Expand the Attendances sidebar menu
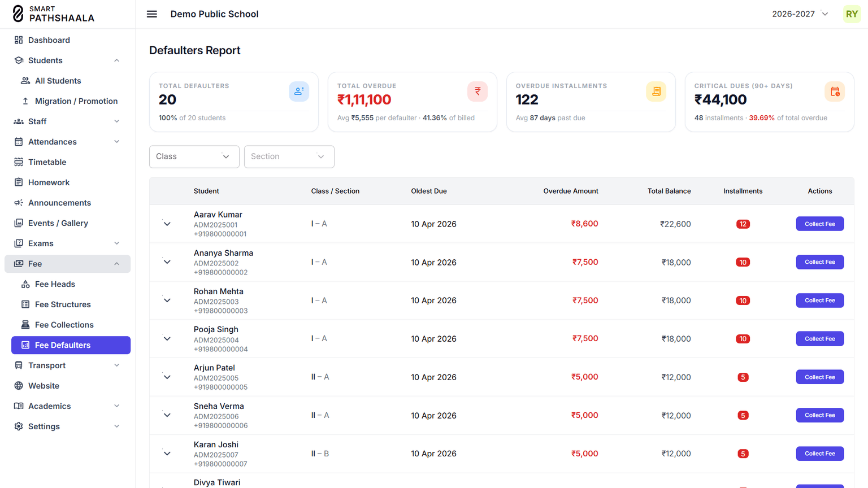 coord(67,142)
